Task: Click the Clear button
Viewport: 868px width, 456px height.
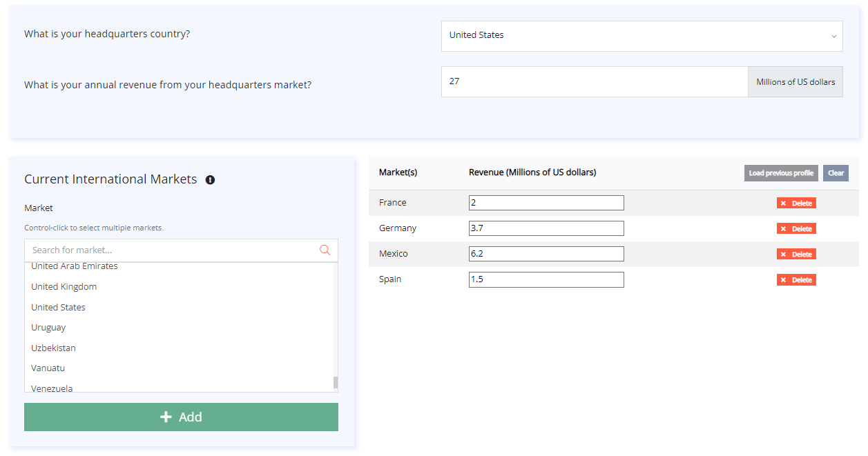Action: coord(836,173)
